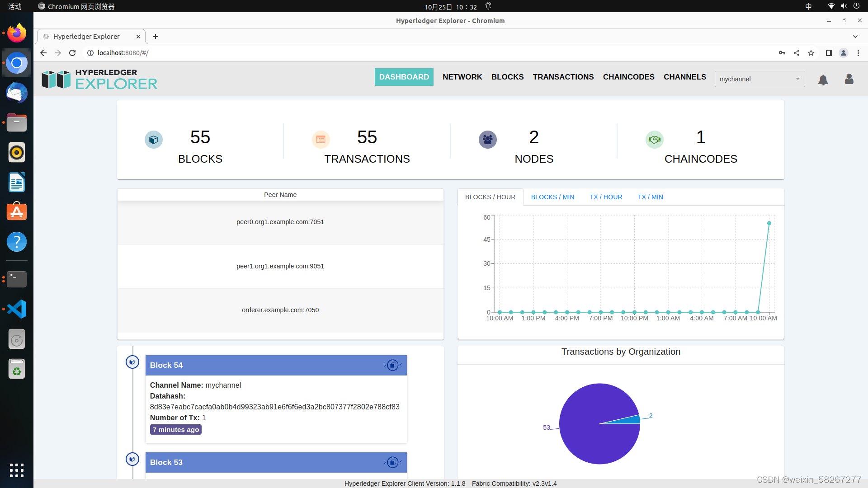The image size is (868, 488).
Task: Expand the mychannel channel dropdown
Action: pos(759,79)
